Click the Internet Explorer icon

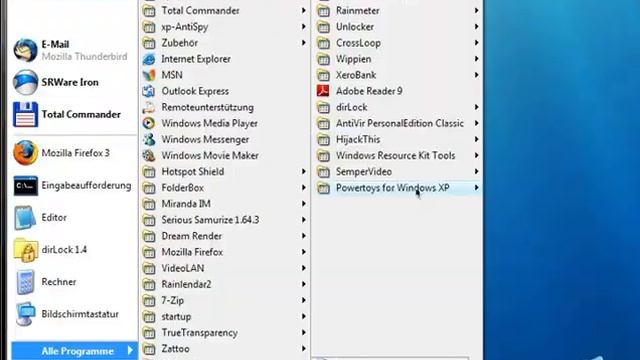tap(149, 59)
